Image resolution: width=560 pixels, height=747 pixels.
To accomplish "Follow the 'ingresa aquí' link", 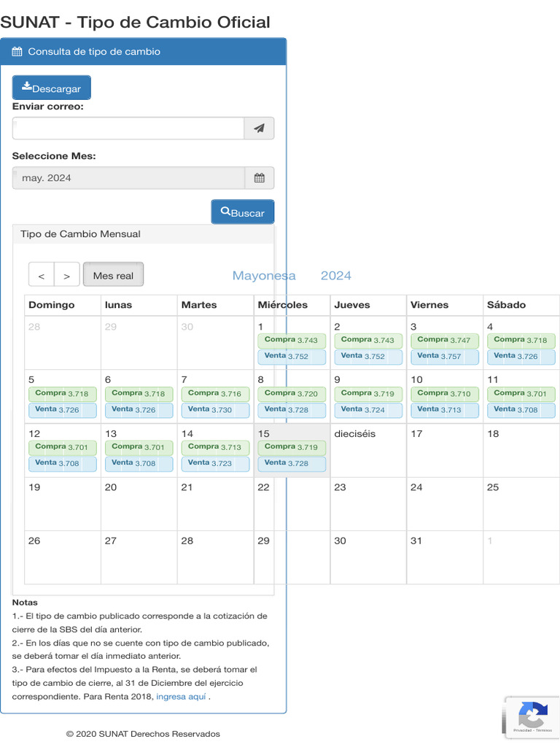I will pyautogui.click(x=181, y=696).
